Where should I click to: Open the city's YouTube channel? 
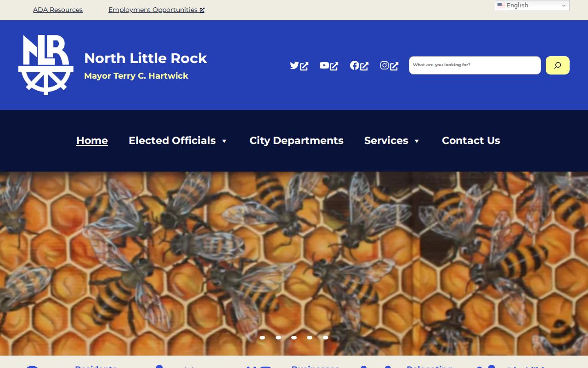[329, 66]
